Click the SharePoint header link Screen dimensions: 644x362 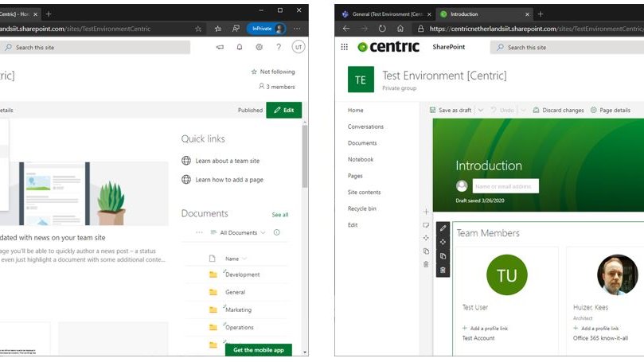[x=448, y=47]
